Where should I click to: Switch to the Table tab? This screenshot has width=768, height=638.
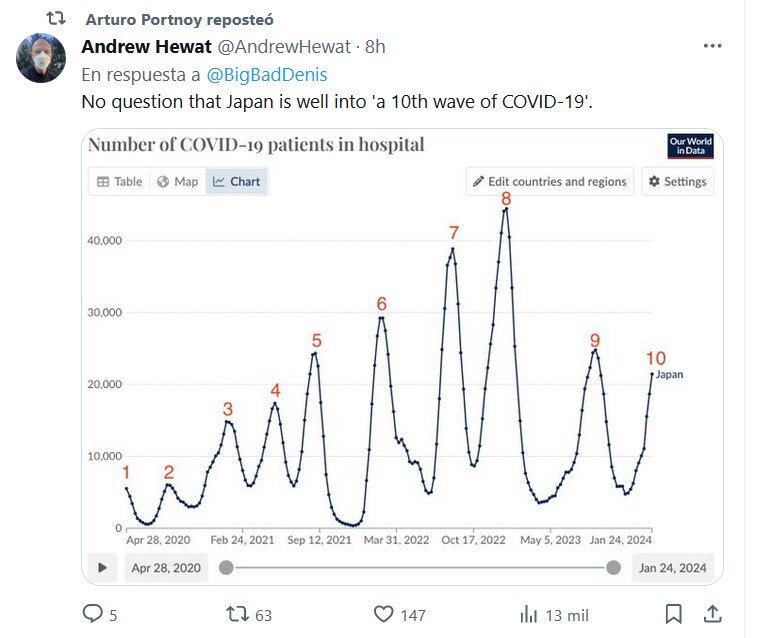tap(119, 182)
